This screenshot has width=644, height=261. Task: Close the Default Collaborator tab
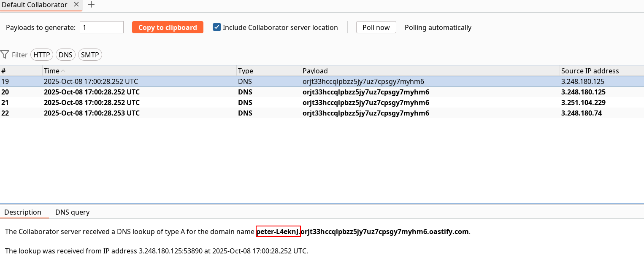pos(76,5)
